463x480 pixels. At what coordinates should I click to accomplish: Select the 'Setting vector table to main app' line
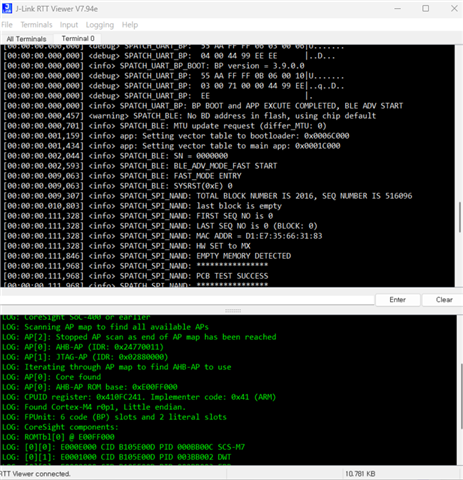pos(172,146)
